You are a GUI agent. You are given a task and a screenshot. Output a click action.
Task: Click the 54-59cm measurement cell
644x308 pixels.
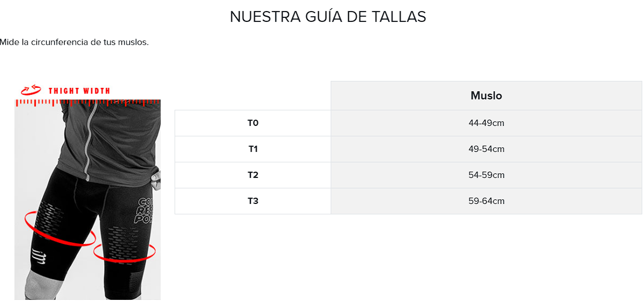[x=486, y=175]
